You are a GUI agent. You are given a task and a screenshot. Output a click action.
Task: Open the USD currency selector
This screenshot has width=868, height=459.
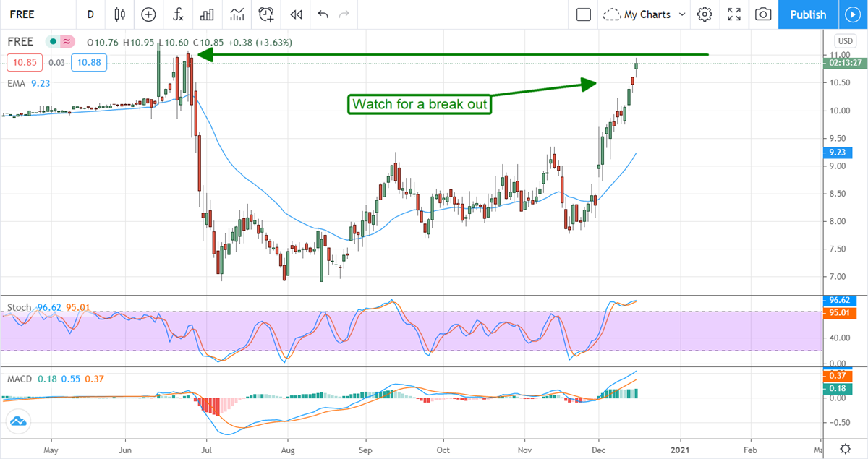[844, 40]
